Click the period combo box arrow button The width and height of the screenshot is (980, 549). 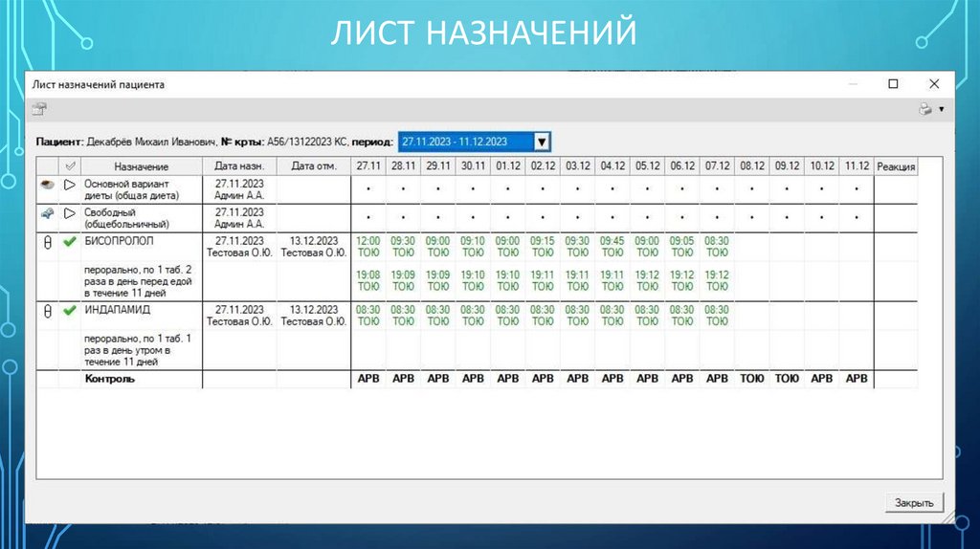coord(542,142)
